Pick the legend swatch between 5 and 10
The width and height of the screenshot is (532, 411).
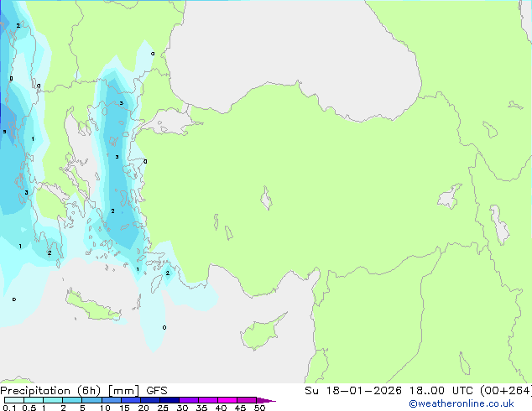click(x=92, y=400)
